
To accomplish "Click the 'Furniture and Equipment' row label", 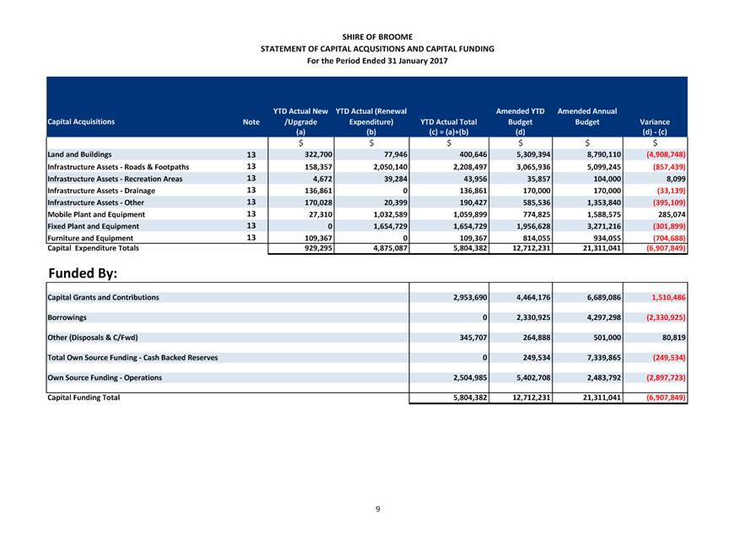I will pos(90,238).
